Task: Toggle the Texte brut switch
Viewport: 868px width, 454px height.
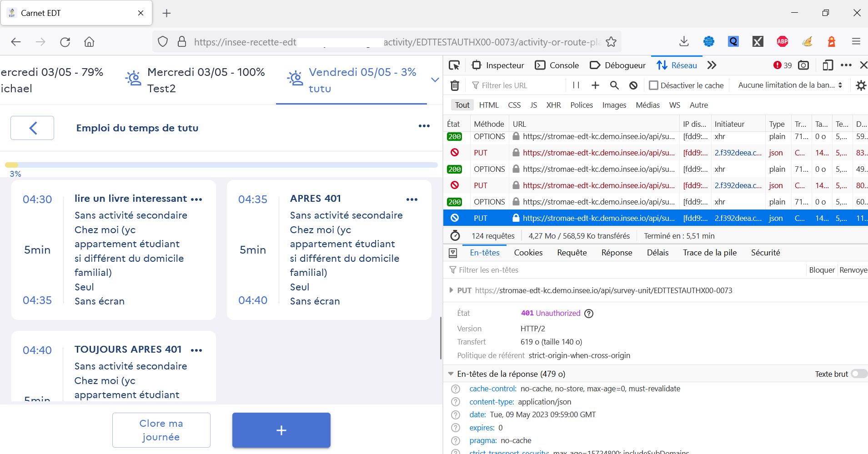Action: 858,374
